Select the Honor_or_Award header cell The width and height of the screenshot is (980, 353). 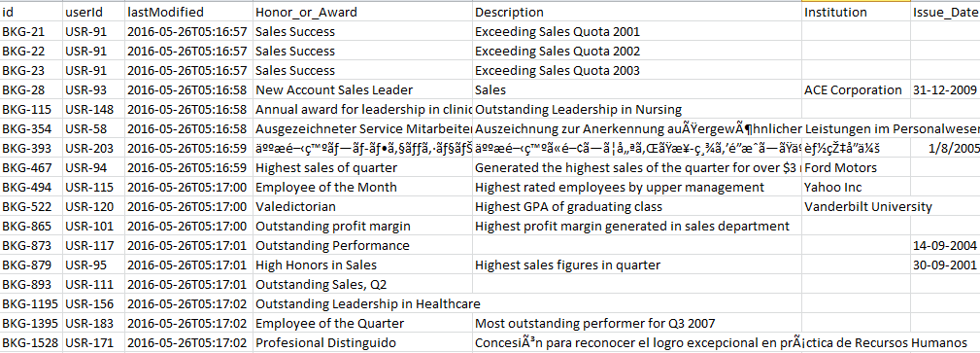click(x=362, y=12)
